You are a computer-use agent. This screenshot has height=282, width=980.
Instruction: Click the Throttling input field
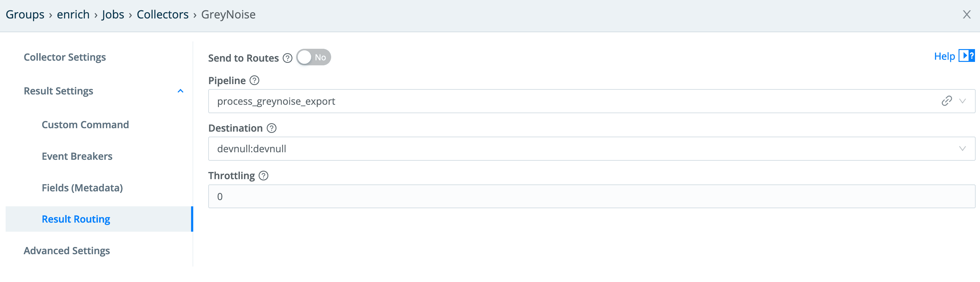point(591,196)
